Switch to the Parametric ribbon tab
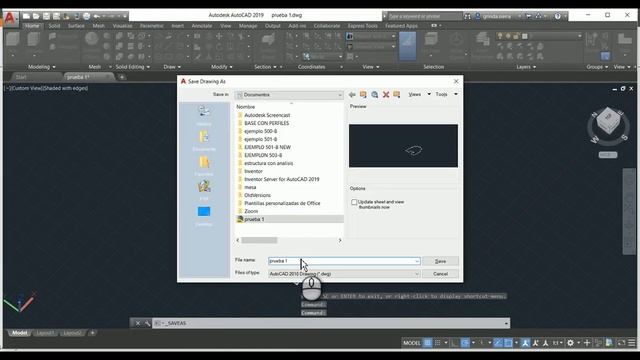The width and height of the screenshot is (640, 360). coord(151,26)
